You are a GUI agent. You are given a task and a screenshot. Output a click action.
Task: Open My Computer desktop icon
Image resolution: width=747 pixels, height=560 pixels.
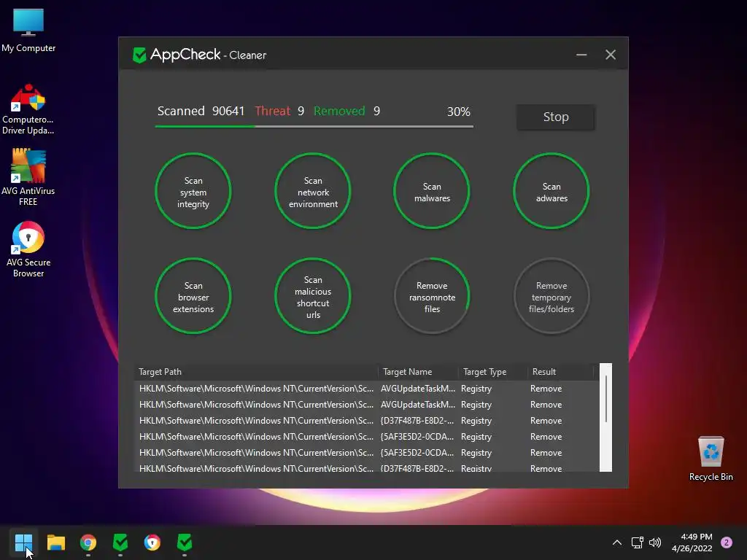[x=28, y=31]
